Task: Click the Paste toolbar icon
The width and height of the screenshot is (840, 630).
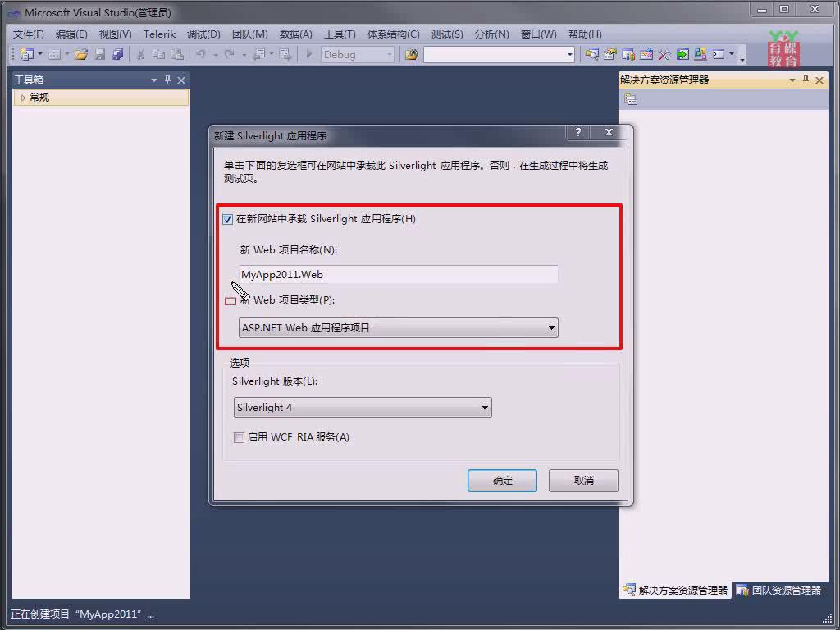Action: pyautogui.click(x=177, y=54)
